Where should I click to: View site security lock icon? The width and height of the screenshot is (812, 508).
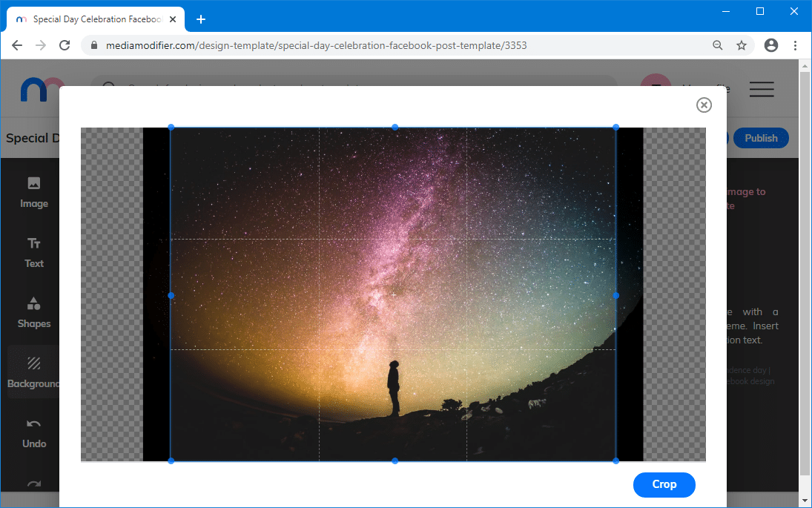tap(93, 45)
